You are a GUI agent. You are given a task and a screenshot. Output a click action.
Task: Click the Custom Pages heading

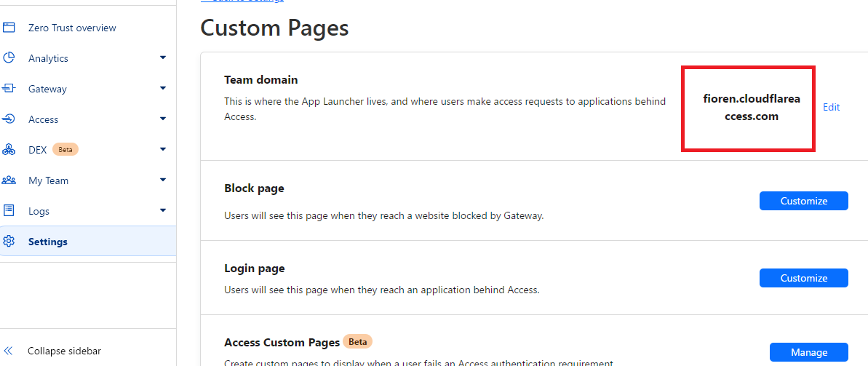pos(274,28)
